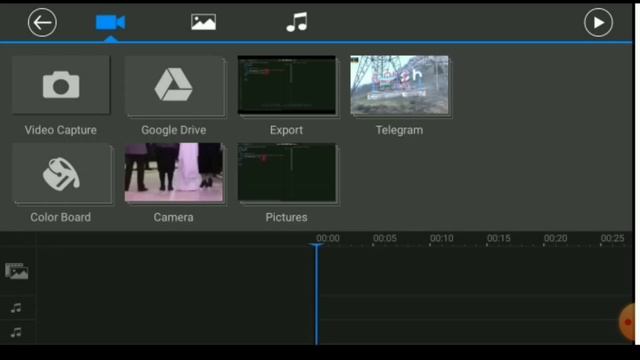Image resolution: width=640 pixels, height=360 pixels.
Task: Click the Video Capture label
Action: click(61, 130)
